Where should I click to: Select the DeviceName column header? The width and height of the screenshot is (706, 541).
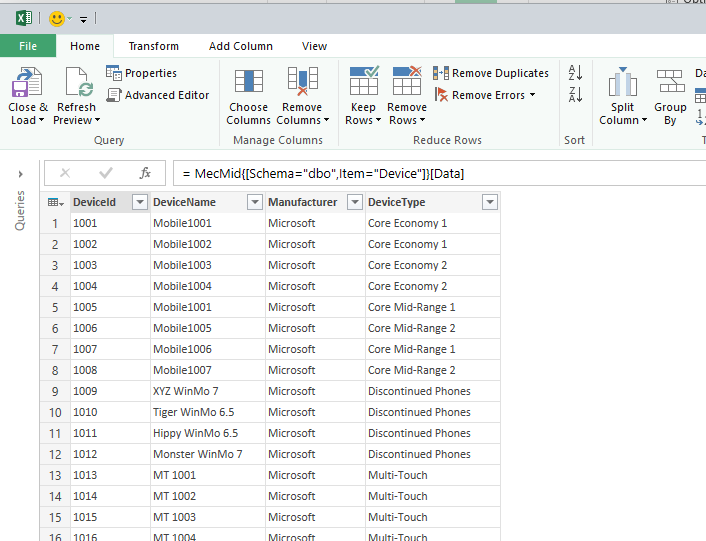pyautogui.click(x=185, y=202)
